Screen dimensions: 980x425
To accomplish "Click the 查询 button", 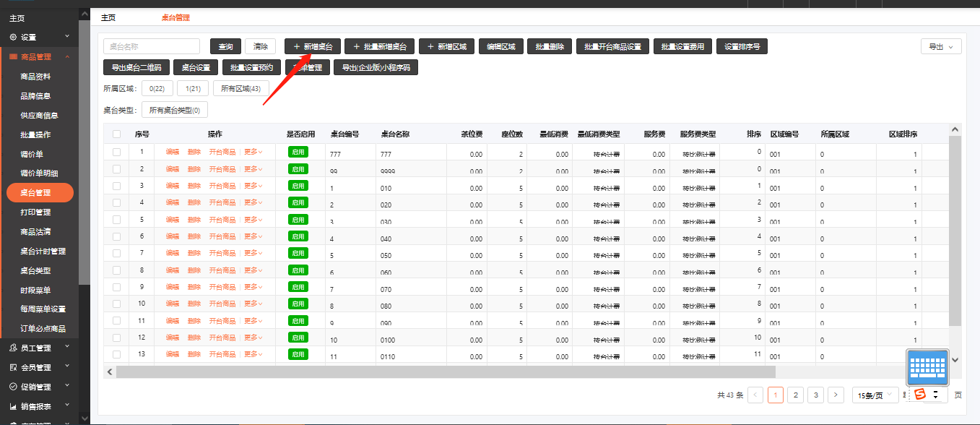I will 225,46.
